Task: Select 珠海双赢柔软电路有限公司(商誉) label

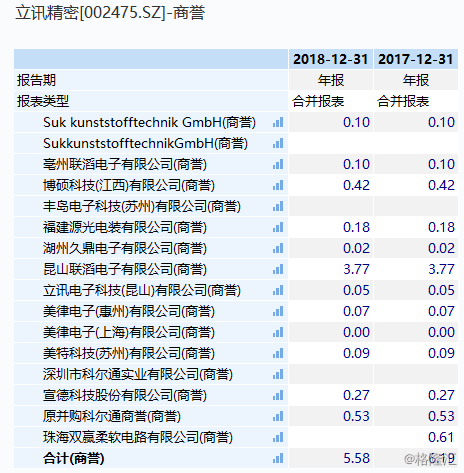Action: tap(138, 437)
